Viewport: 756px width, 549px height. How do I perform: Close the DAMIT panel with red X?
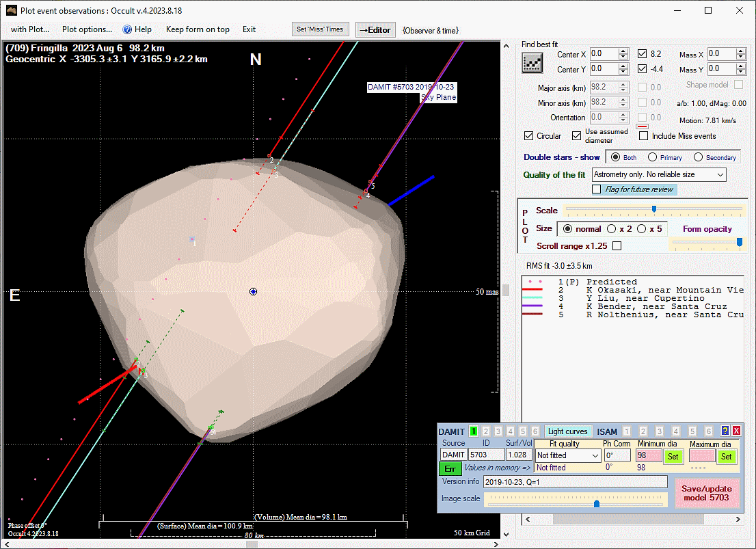(736, 431)
